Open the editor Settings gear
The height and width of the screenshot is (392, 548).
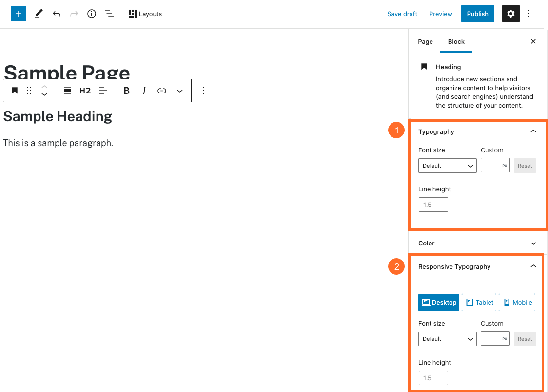click(510, 14)
